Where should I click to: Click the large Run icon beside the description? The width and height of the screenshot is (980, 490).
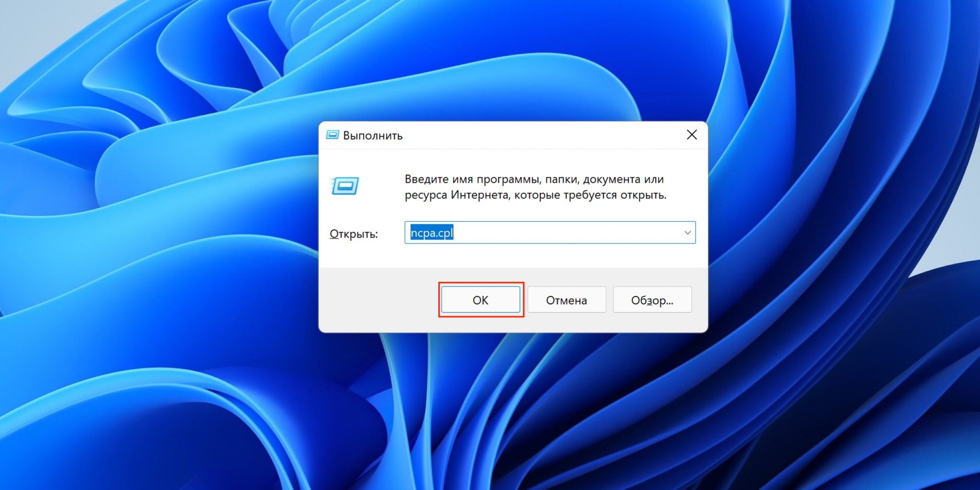(x=345, y=186)
